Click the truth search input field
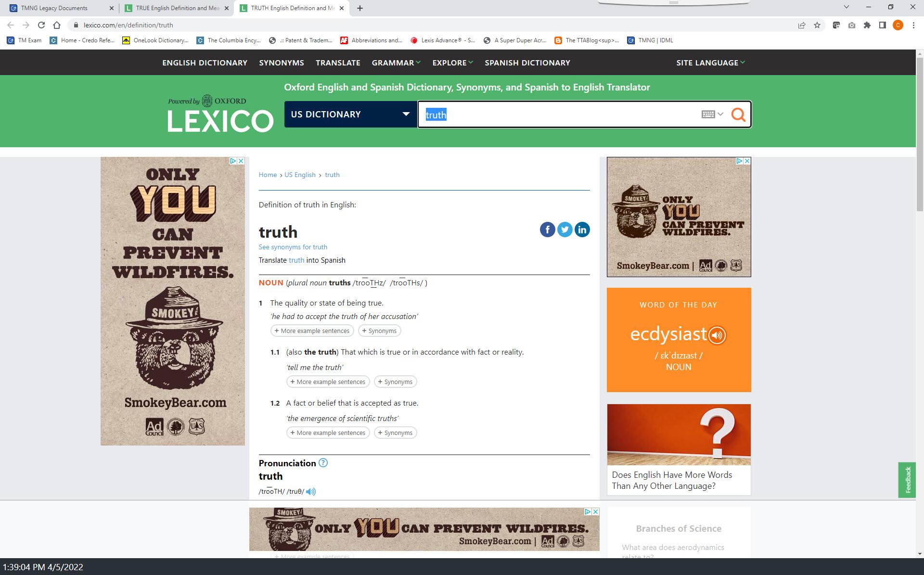 coord(558,115)
